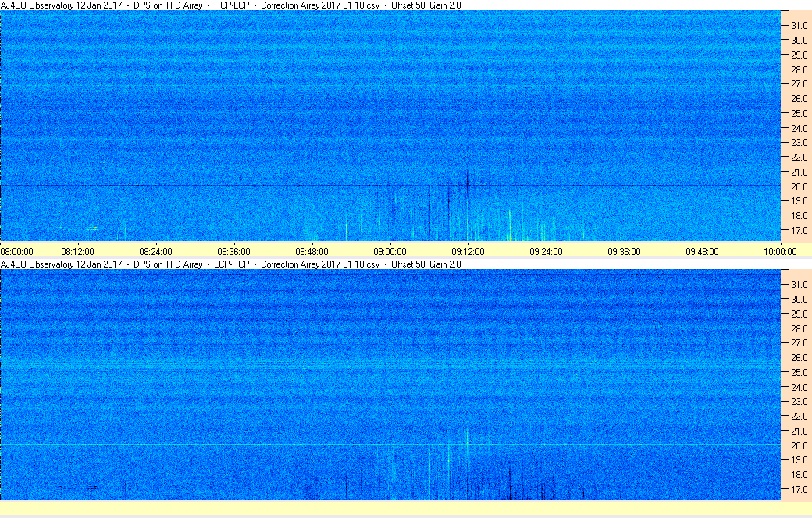Click the 17.0 frequency label on bottom plot

(799, 489)
